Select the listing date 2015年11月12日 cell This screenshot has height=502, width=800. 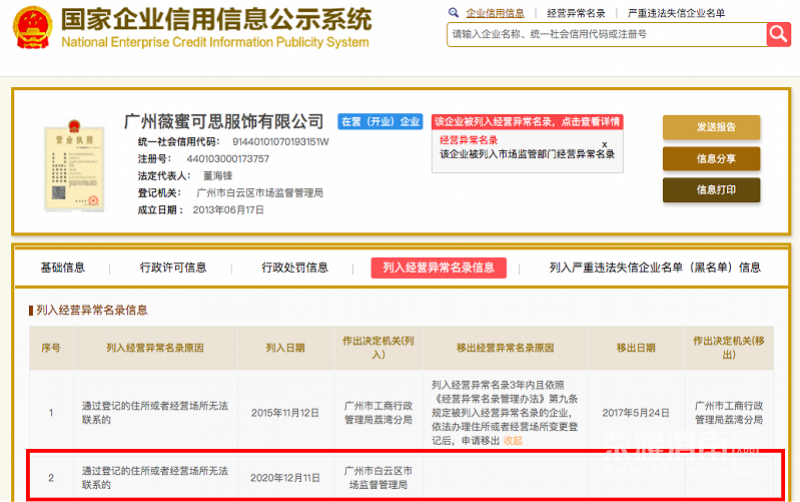pyautogui.click(x=285, y=413)
